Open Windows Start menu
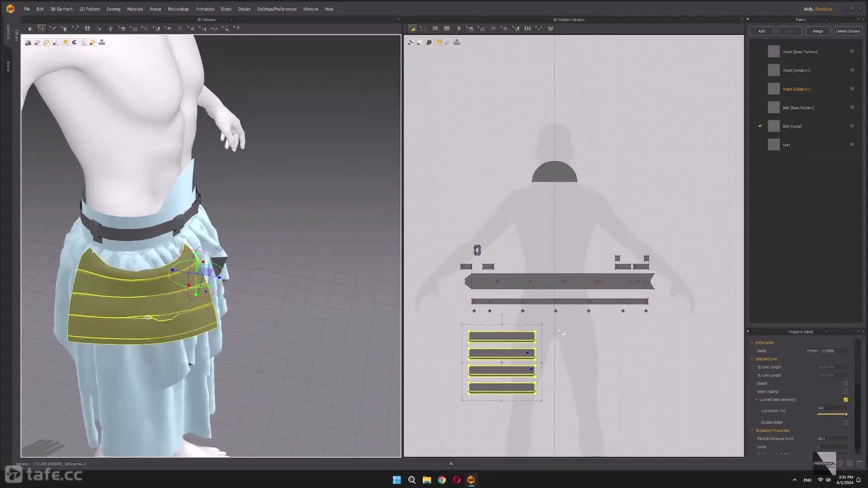868x488 pixels. (397, 480)
